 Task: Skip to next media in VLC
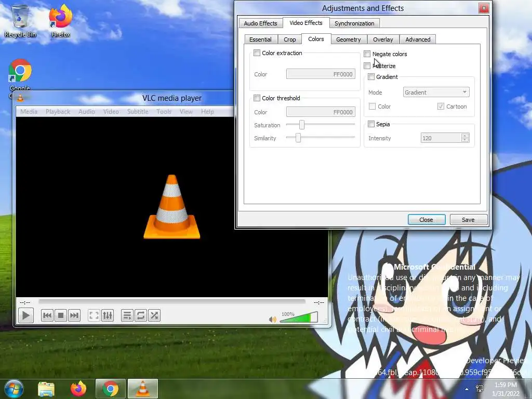click(x=74, y=315)
